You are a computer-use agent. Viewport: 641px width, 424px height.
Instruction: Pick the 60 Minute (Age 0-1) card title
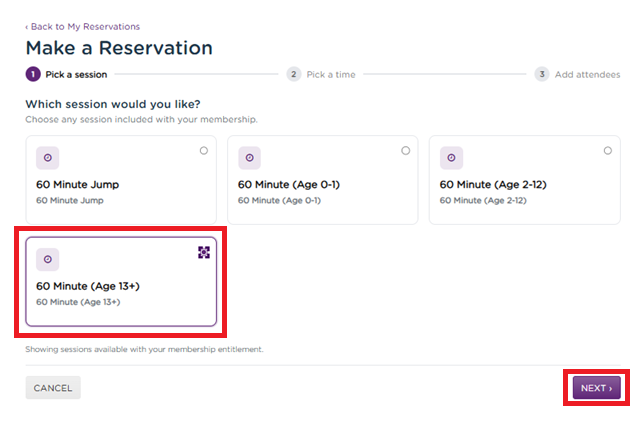289,184
